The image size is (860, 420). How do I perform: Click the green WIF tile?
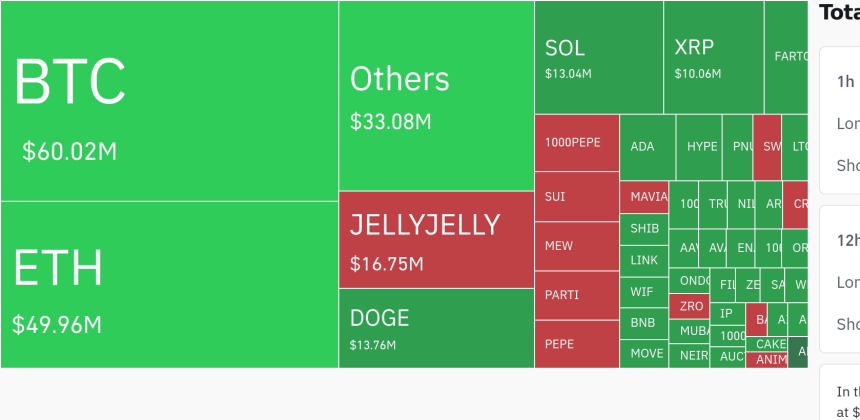click(644, 292)
